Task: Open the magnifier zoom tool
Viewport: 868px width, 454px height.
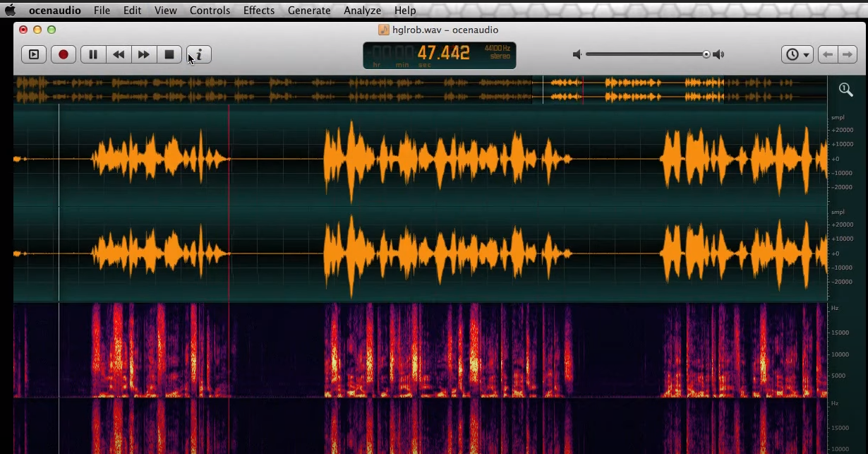Action: (845, 89)
